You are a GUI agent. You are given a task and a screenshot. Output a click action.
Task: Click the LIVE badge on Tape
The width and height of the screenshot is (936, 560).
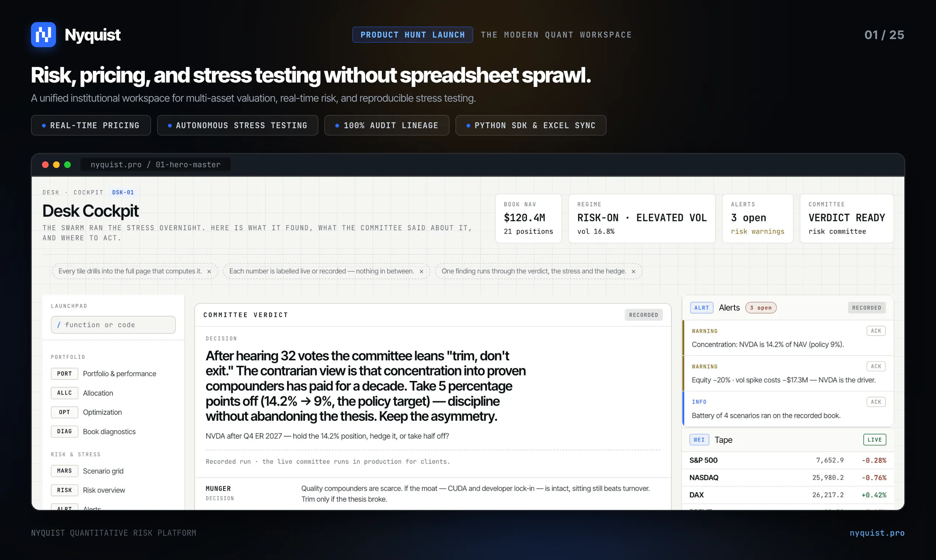point(874,440)
